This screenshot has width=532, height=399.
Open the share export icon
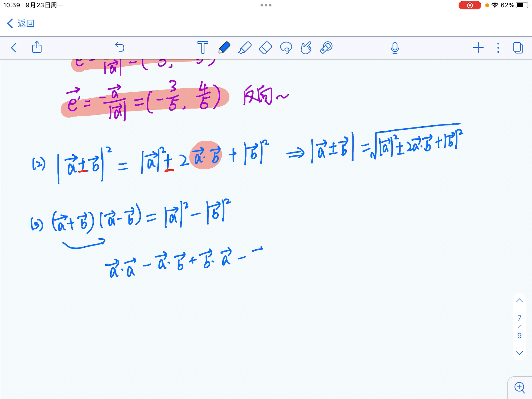[x=37, y=47]
